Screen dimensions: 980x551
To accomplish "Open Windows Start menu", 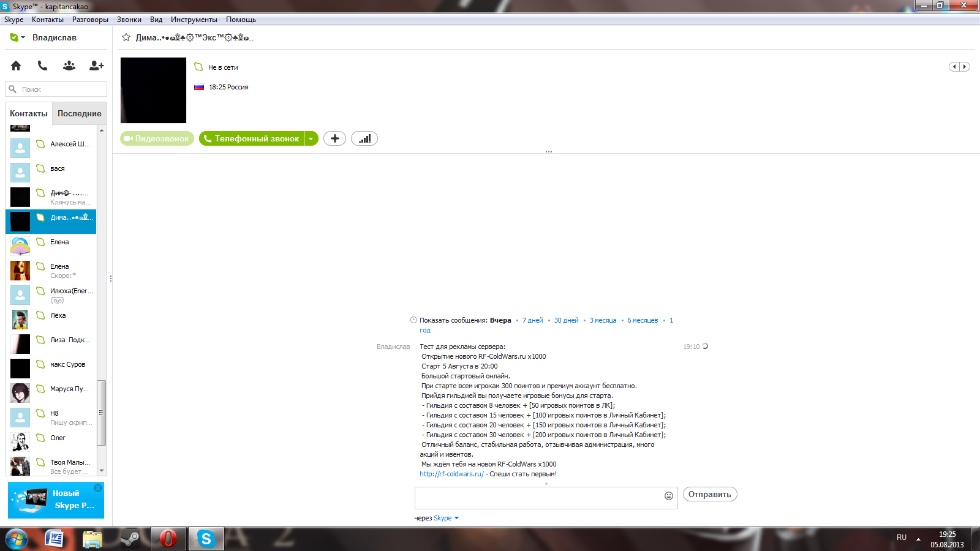I will (17, 539).
